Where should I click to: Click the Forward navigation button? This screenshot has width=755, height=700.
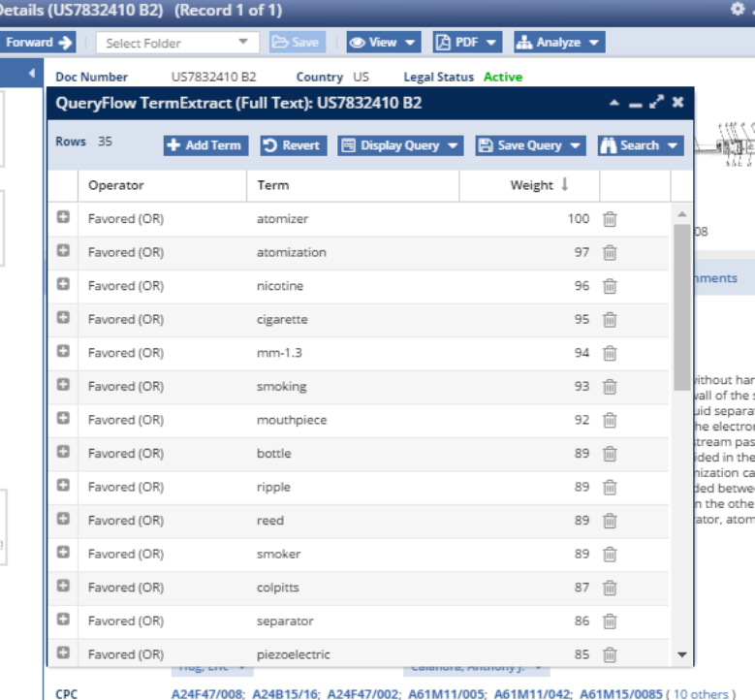point(38,43)
